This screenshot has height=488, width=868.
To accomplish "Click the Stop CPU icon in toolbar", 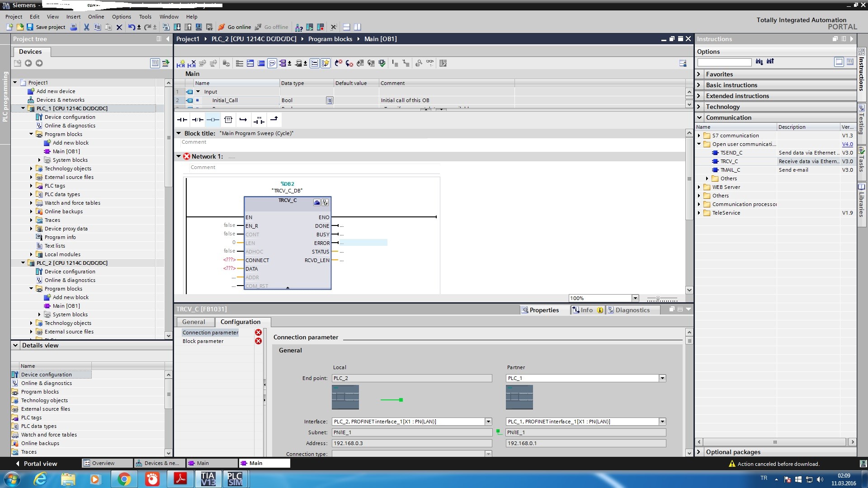I will (x=321, y=27).
